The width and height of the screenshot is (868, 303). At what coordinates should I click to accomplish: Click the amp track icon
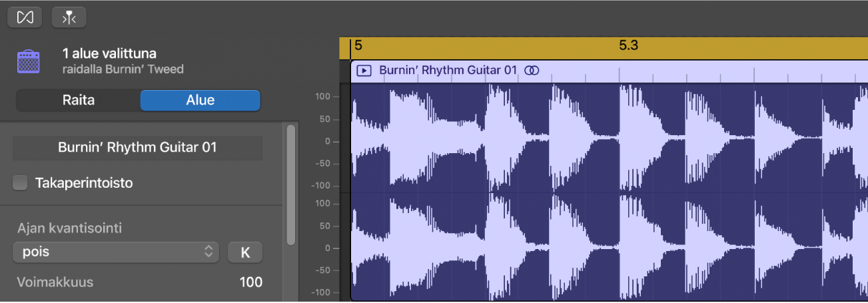pyautogui.click(x=29, y=61)
